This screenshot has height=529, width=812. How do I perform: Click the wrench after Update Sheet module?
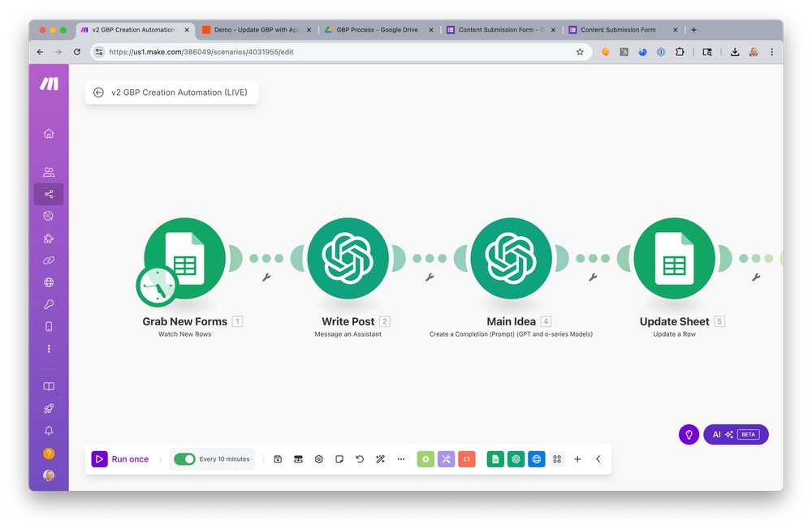[755, 277]
